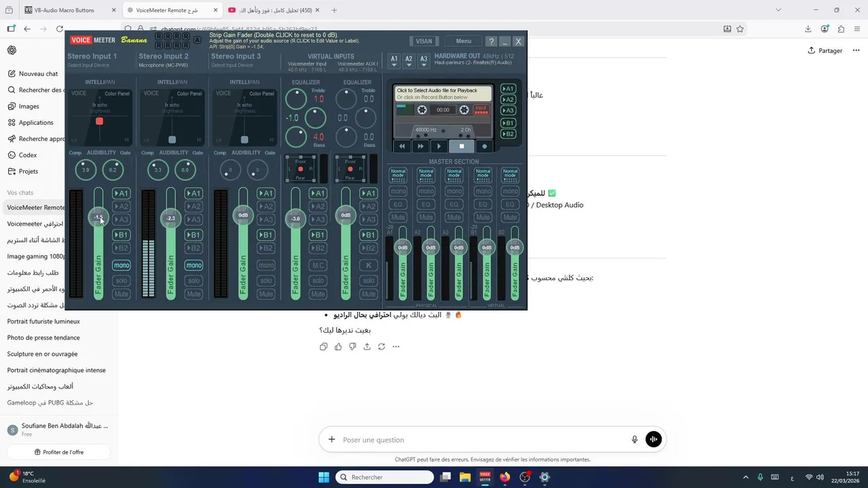
Task: Share the conversation with Partager
Action: coord(825,51)
